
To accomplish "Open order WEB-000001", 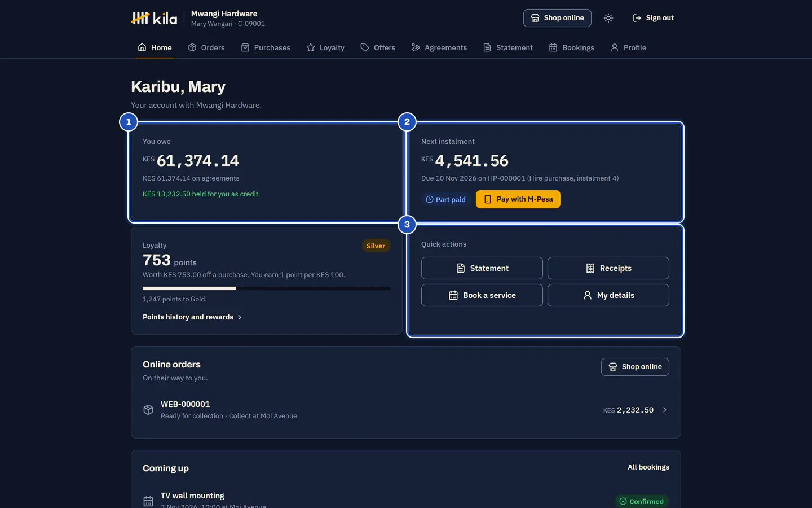I will (x=406, y=410).
